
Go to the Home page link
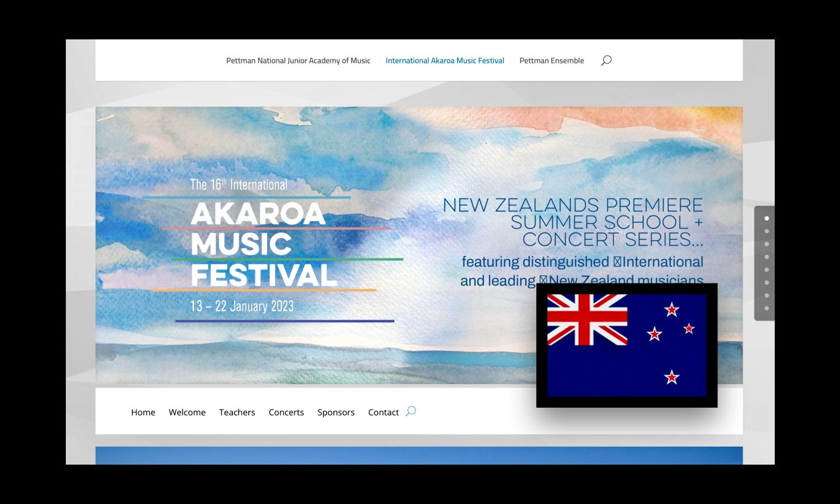click(143, 412)
